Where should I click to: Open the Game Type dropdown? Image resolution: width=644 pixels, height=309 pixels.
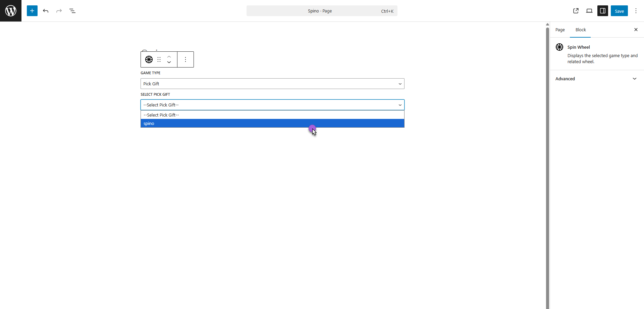[272, 84]
